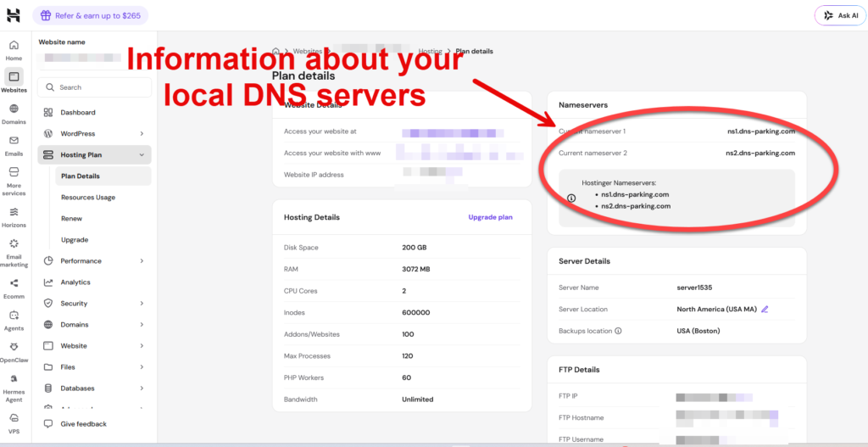Click the 200 GB disk space value

[x=414, y=248]
